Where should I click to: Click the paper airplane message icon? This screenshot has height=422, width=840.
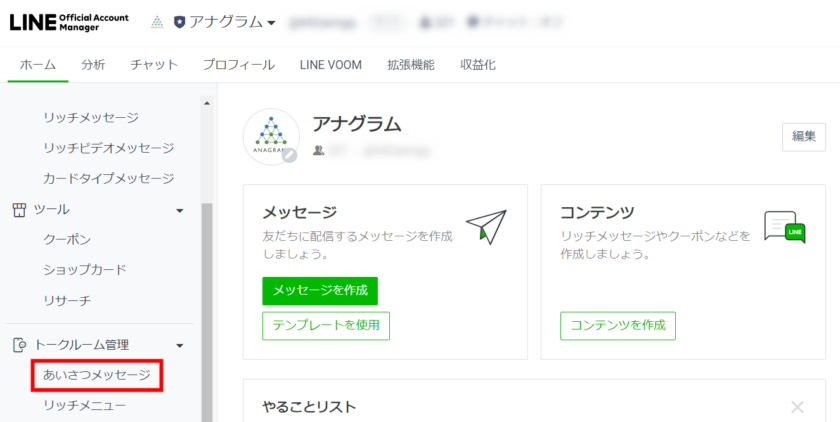click(x=486, y=227)
